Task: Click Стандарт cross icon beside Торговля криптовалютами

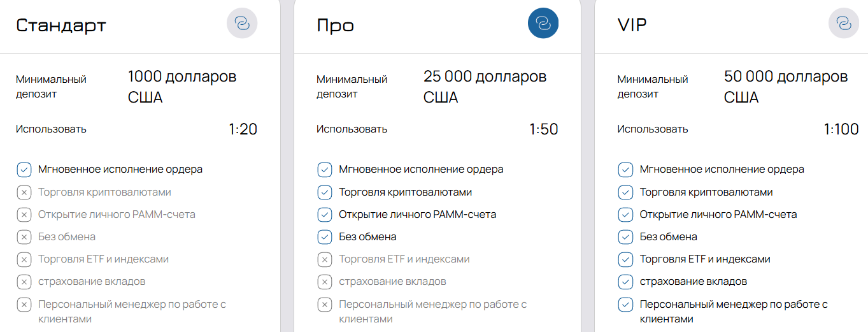Action: click(24, 192)
